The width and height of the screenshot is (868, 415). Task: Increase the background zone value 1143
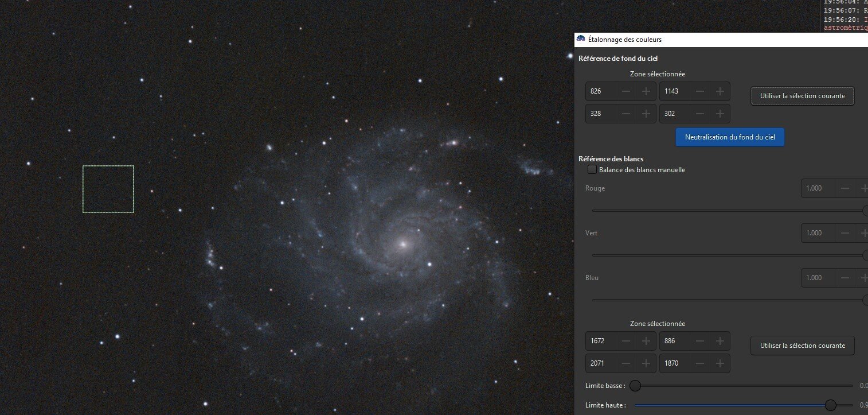(720, 91)
